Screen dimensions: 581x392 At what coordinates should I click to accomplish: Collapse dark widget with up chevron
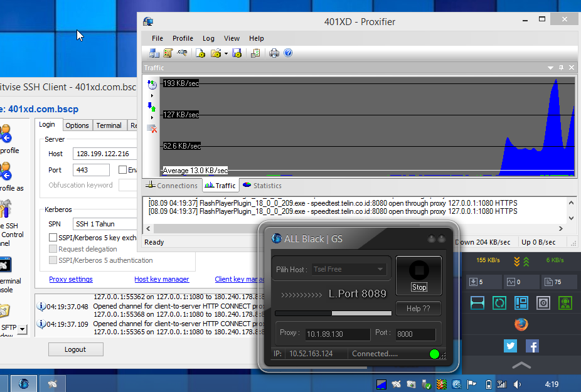pyautogui.click(x=521, y=365)
